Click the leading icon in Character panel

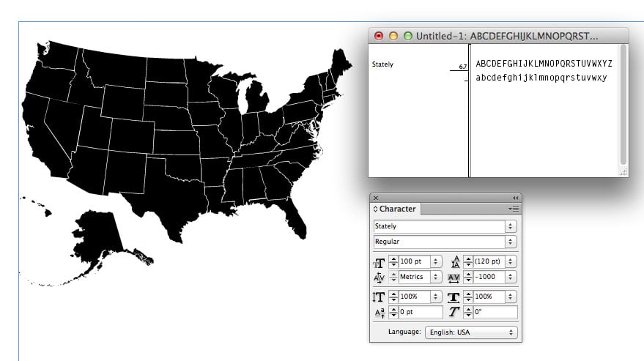454,262
